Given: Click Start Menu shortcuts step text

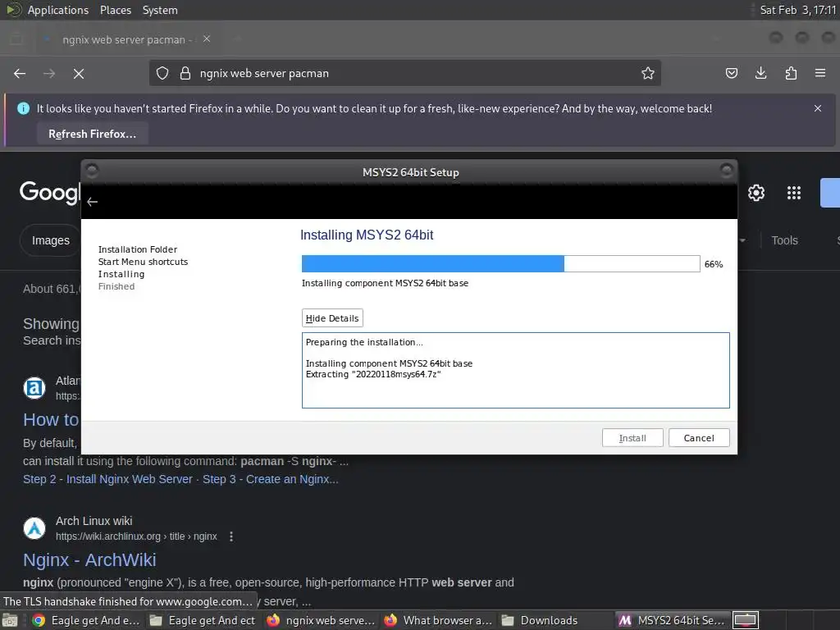Looking at the screenshot, I should coord(143,262).
